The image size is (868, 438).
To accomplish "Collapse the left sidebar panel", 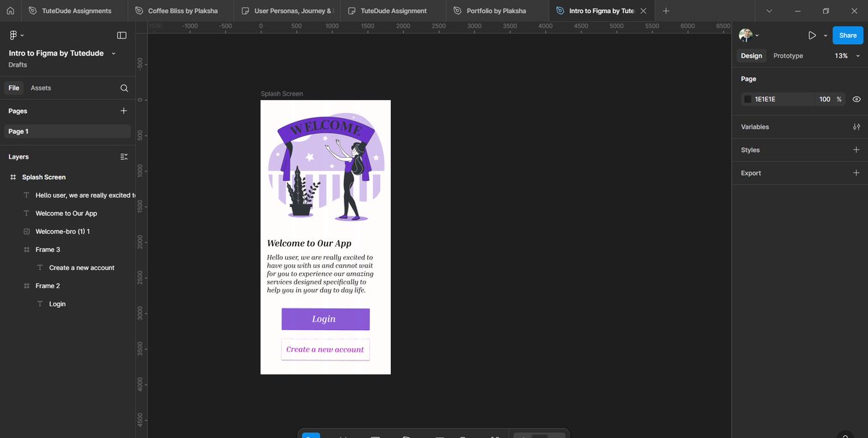I will (x=122, y=35).
